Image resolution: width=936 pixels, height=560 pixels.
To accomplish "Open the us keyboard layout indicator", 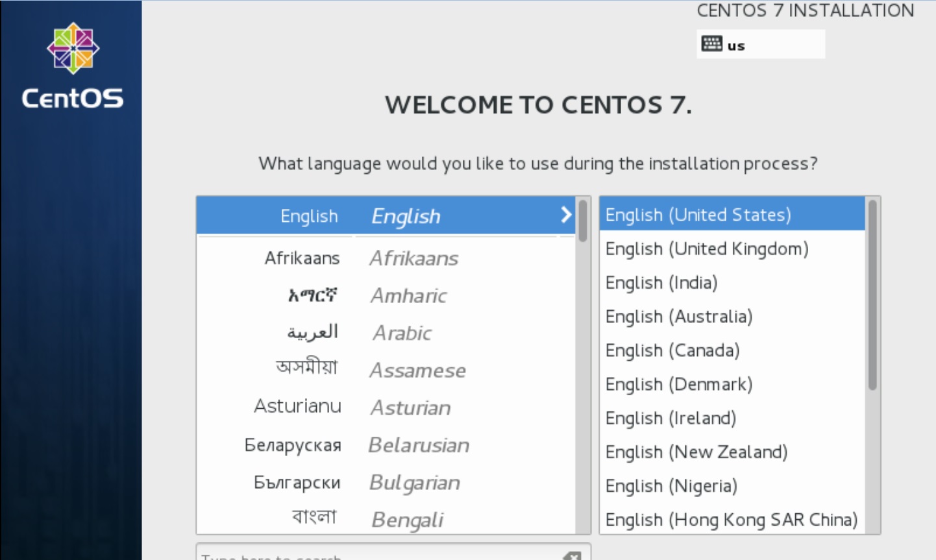I will pos(761,44).
